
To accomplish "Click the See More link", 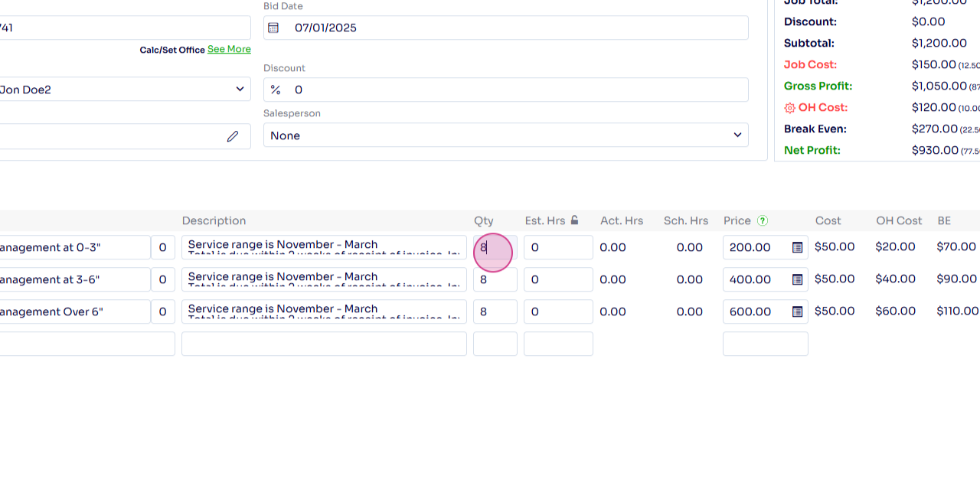I will click(229, 49).
